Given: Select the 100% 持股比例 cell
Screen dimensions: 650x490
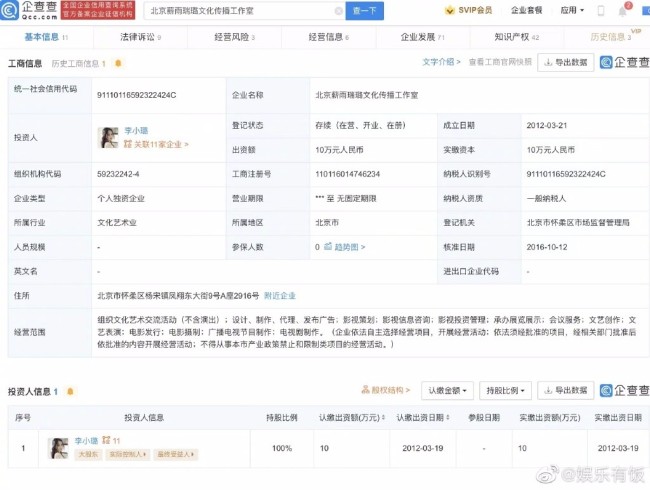Looking at the screenshot, I should point(282,448).
